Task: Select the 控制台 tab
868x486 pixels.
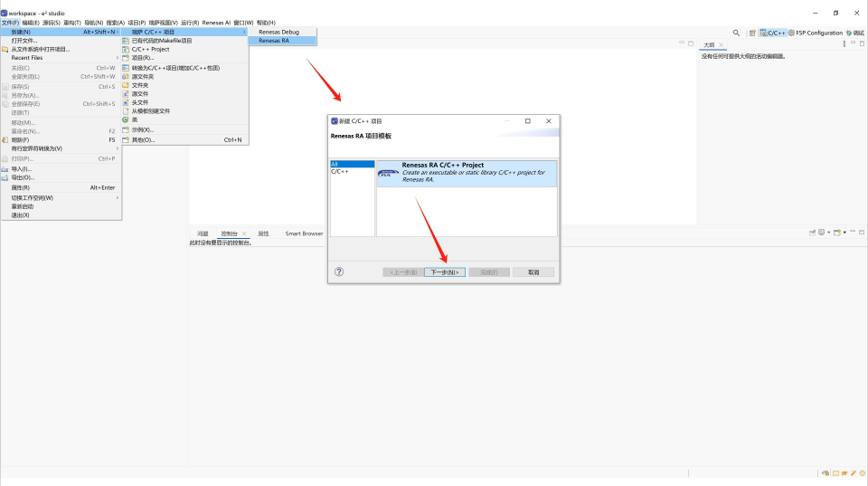Action: click(x=229, y=233)
